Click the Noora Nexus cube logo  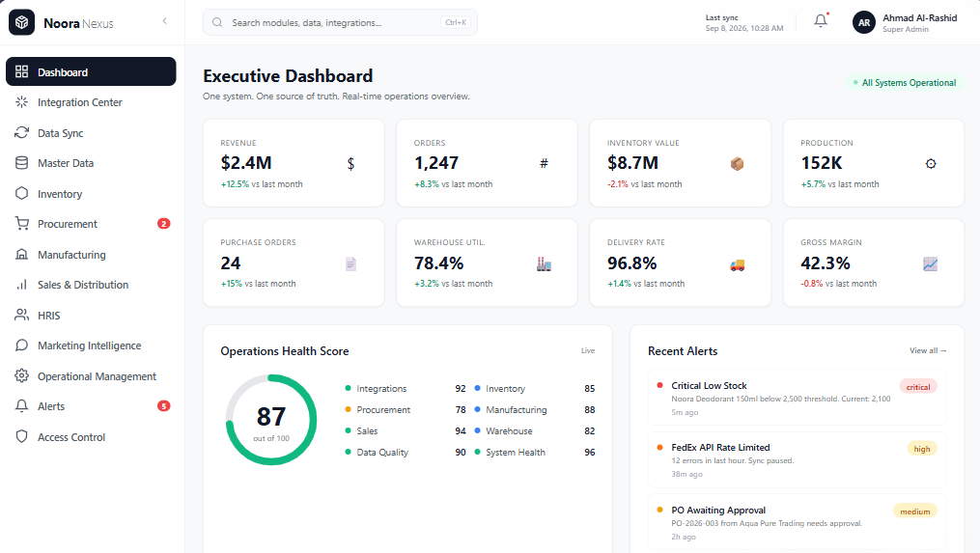pos(22,22)
